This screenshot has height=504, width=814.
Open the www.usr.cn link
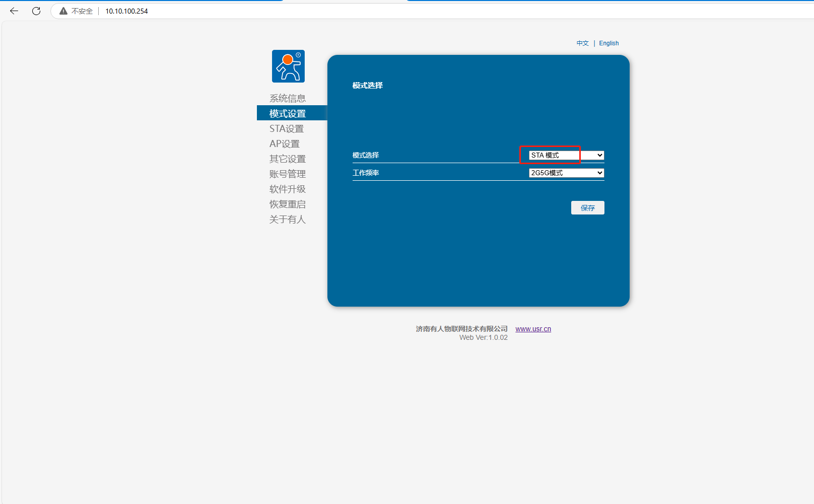tap(533, 329)
